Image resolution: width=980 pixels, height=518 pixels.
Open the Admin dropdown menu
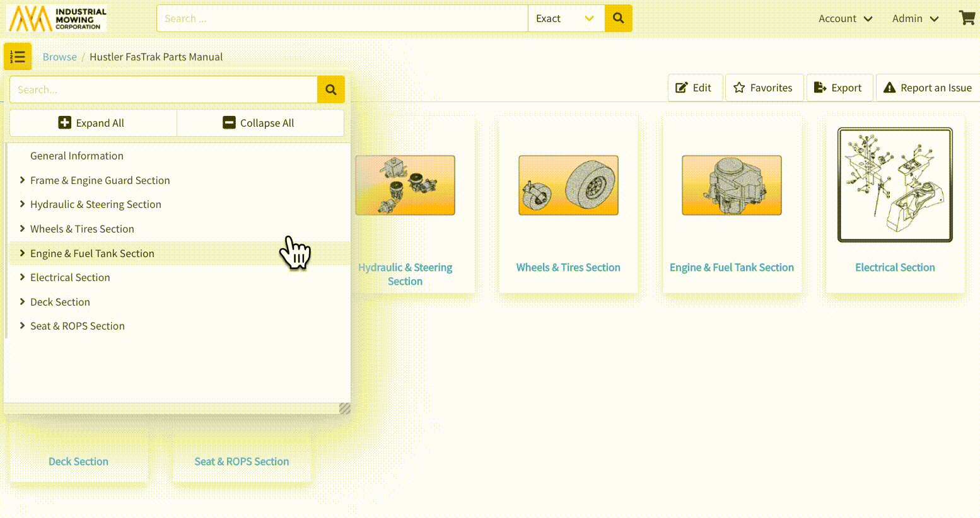coord(915,18)
